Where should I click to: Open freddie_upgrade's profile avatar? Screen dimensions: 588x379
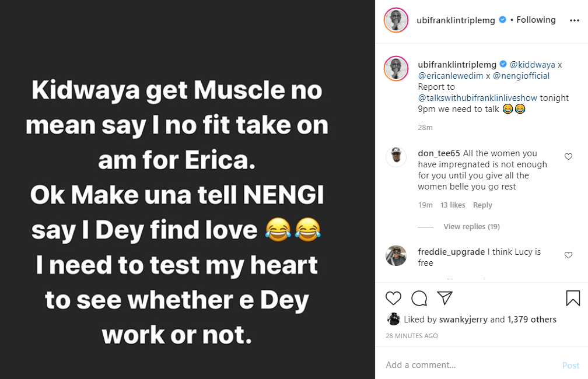pyautogui.click(x=396, y=255)
